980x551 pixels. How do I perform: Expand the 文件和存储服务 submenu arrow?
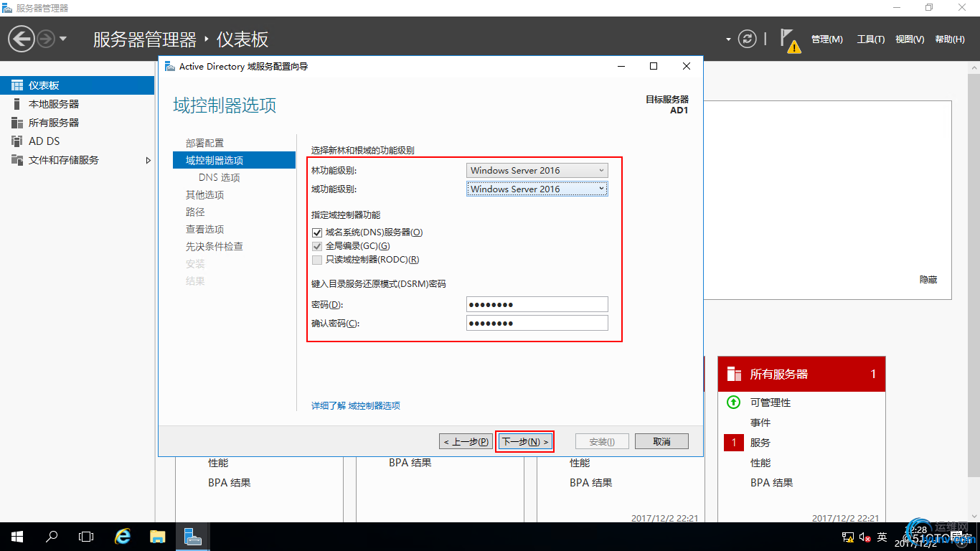[148, 160]
